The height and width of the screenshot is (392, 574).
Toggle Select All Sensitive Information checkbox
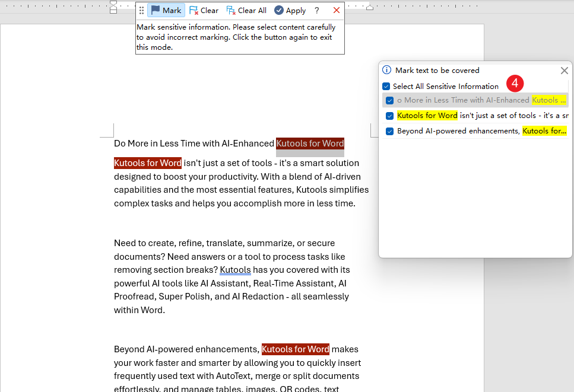[386, 87]
